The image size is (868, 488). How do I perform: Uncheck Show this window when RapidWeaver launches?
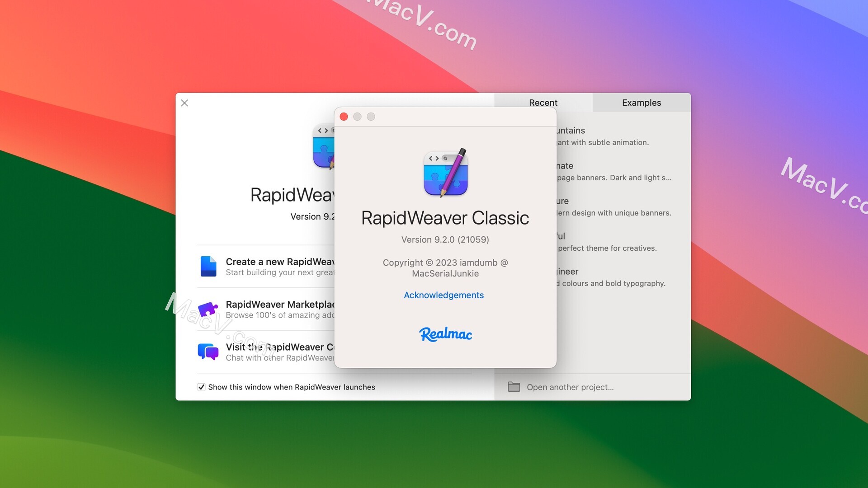[201, 387]
